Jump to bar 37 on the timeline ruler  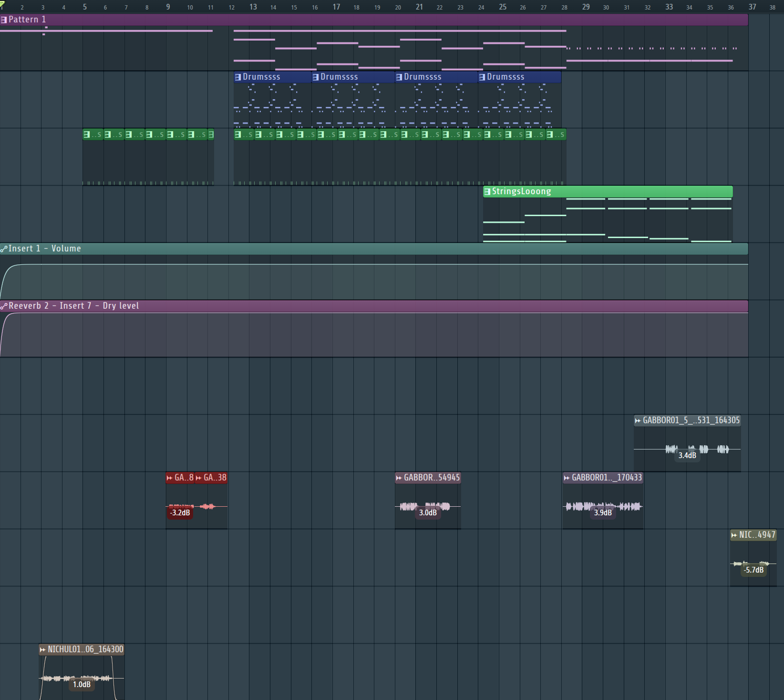point(752,7)
